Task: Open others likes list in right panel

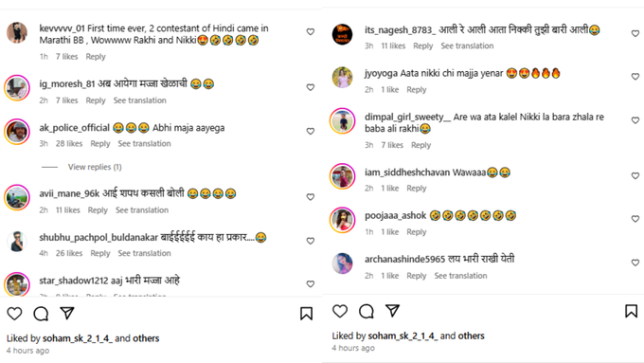Action: [471, 336]
